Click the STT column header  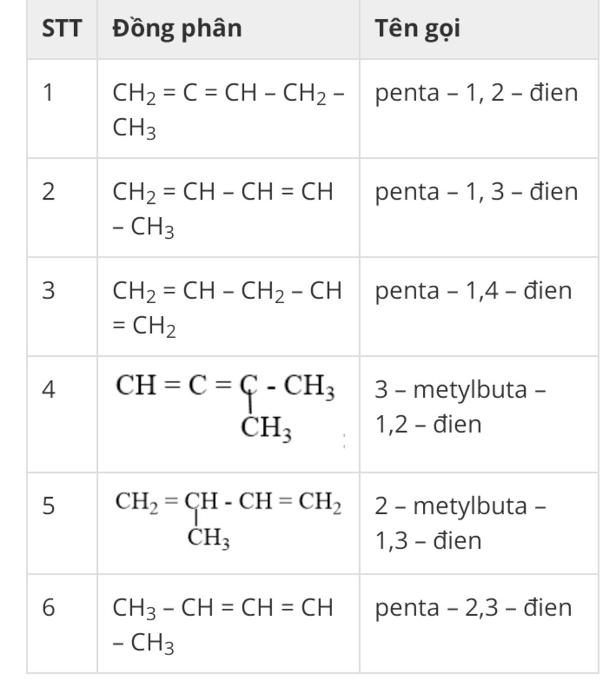click(x=62, y=28)
